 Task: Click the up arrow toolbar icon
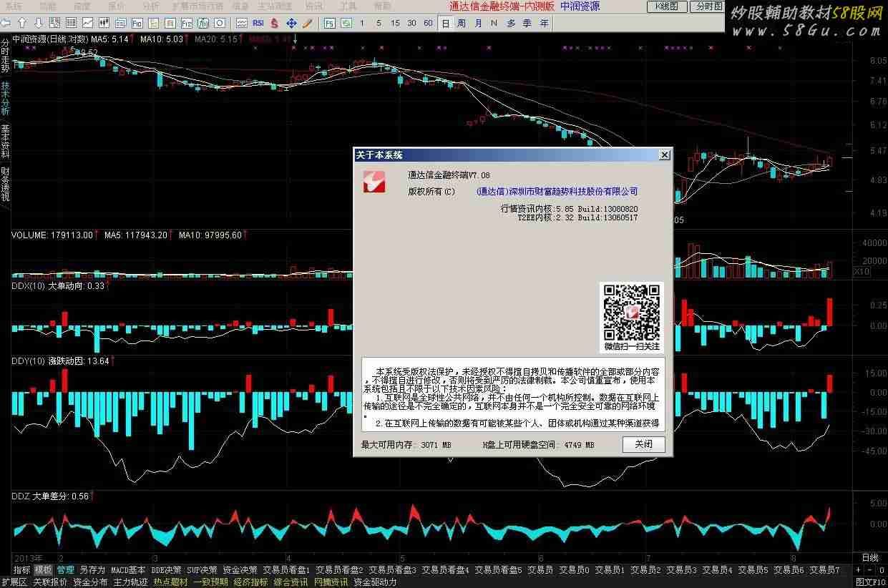[23, 23]
